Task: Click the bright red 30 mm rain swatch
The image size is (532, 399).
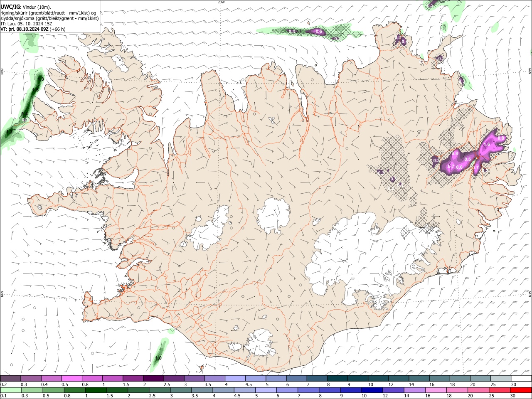Action: pyautogui.click(x=521, y=390)
